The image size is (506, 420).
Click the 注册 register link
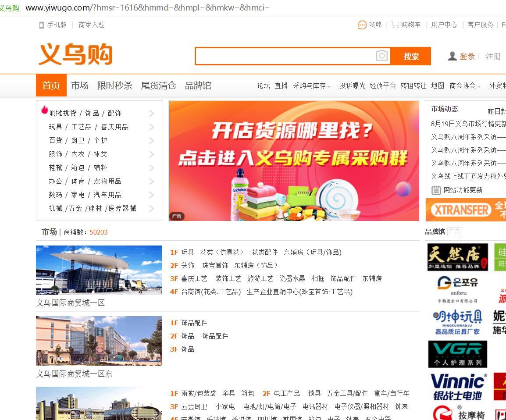tap(493, 57)
